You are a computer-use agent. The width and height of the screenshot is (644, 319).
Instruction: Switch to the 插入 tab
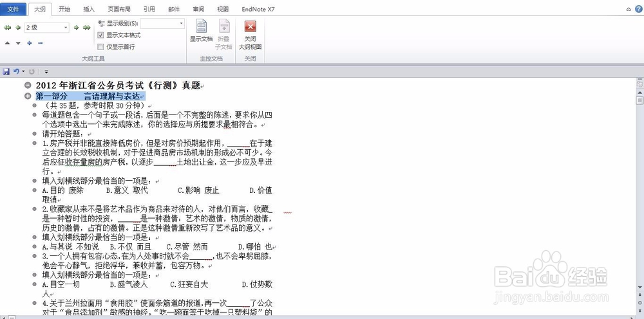(89, 9)
